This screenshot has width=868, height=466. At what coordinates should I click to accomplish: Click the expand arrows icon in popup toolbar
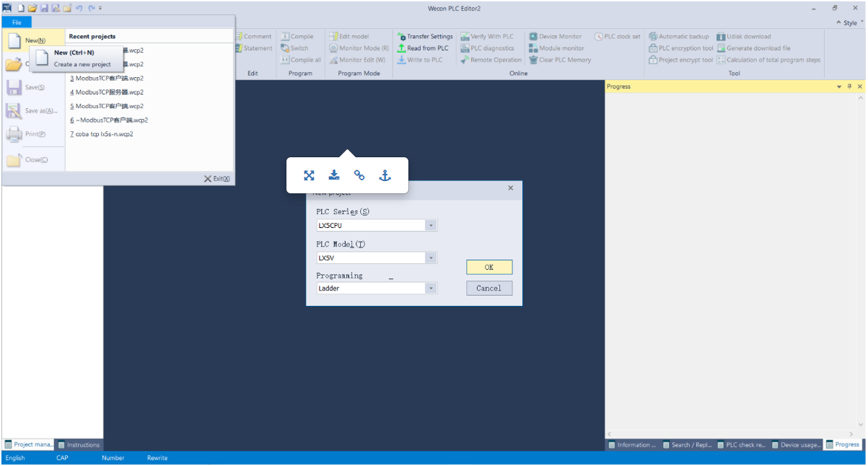click(x=309, y=175)
